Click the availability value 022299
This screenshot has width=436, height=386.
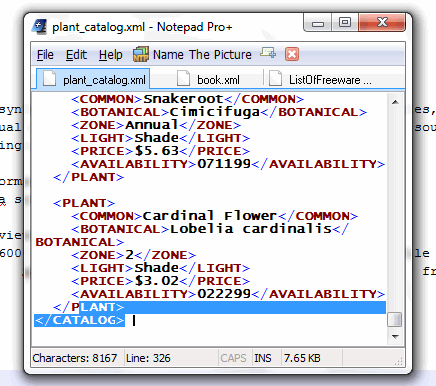pos(224,294)
